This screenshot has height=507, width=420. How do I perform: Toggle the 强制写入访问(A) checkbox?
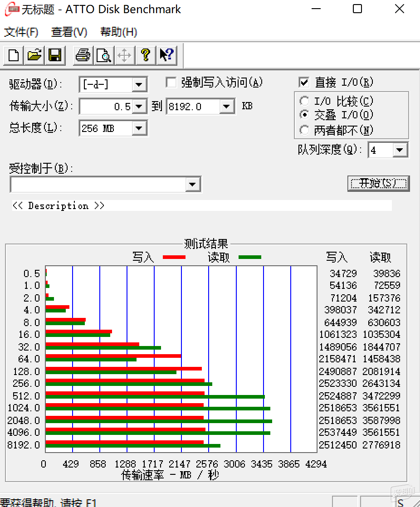[171, 83]
